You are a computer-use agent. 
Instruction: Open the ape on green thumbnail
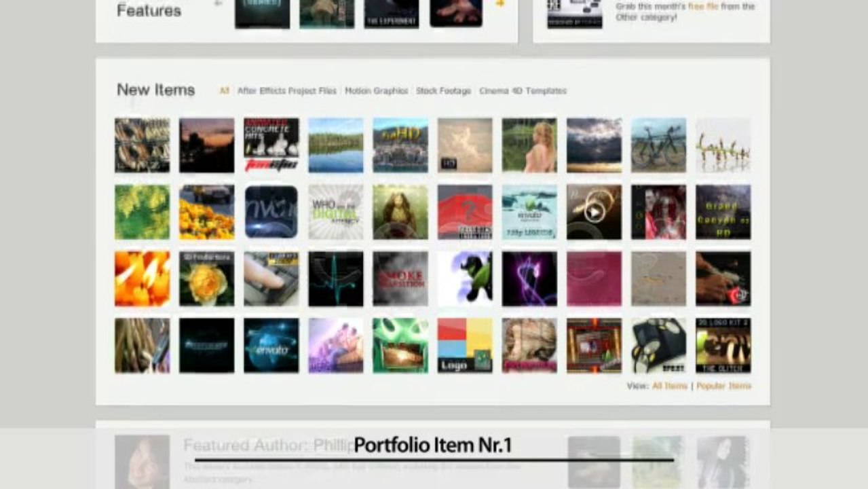pos(400,212)
